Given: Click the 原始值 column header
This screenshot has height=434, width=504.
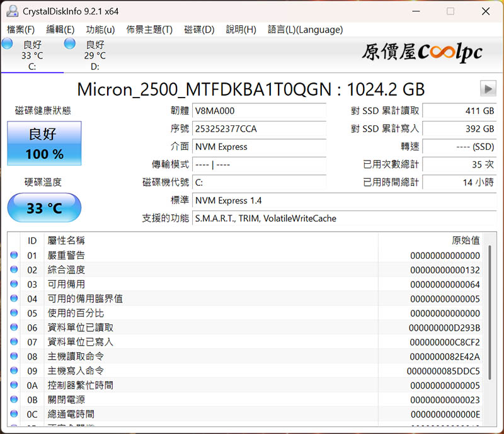Looking at the screenshot, I should (x=466, y=240).
